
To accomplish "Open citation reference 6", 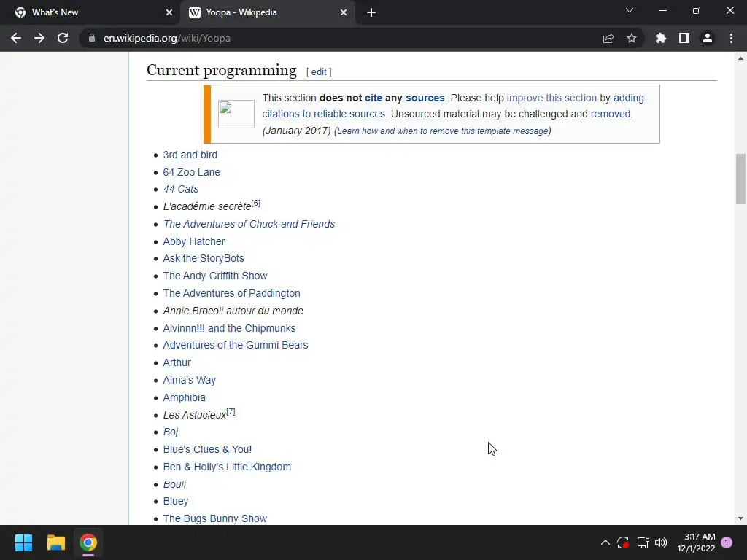I will pyautogui.click(x=256, y=203).
